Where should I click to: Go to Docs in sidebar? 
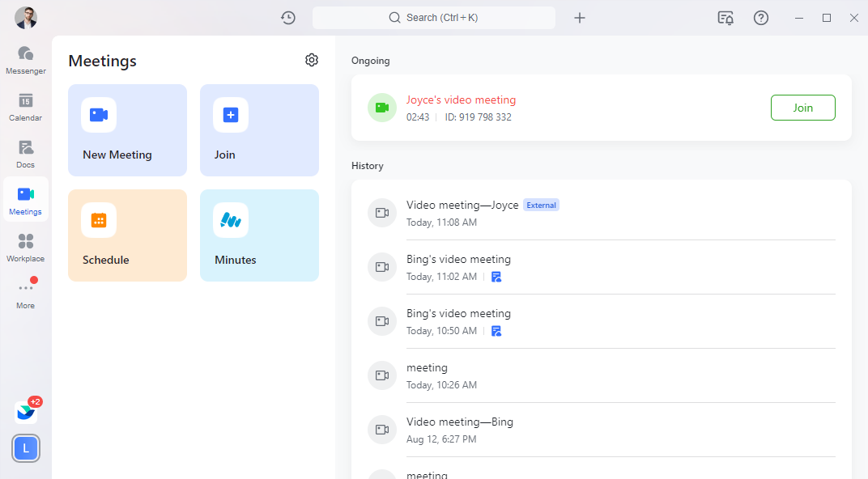(26, 154)
